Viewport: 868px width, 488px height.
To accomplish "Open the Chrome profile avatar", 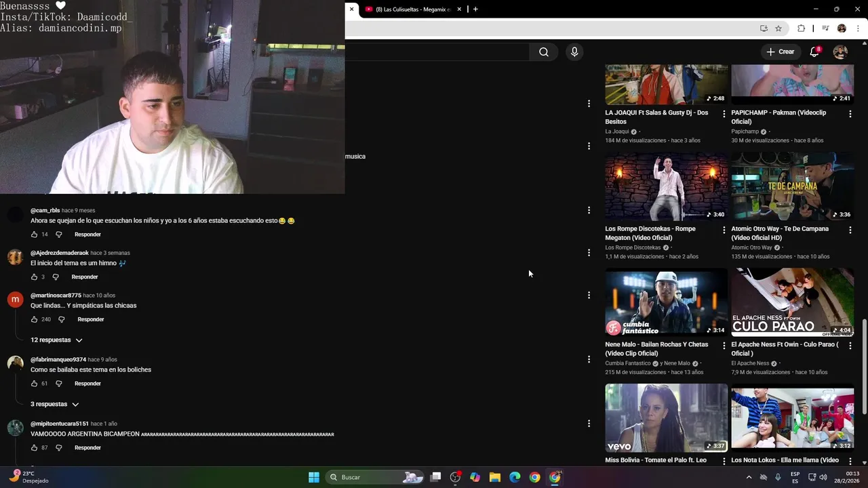I will (x=842, y=28).
